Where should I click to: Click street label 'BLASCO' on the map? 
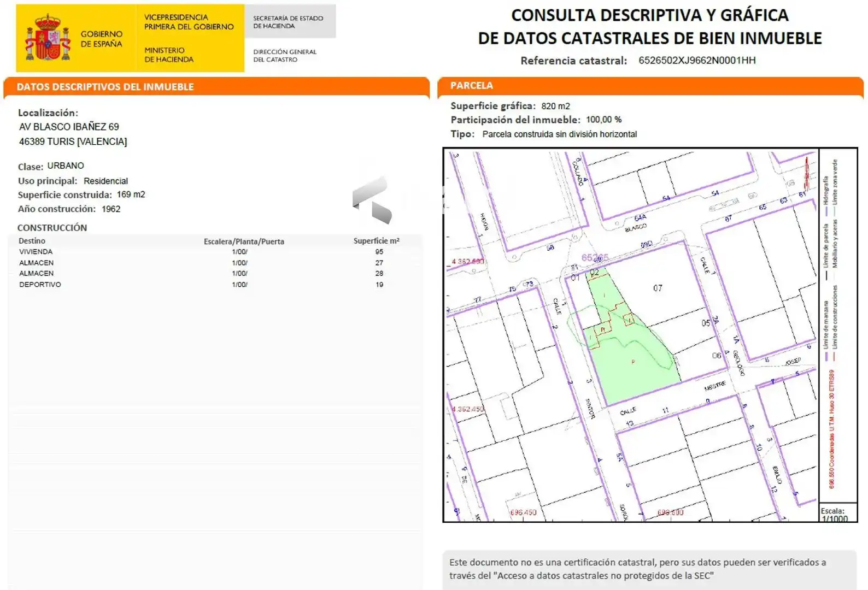click(x=636, y=228)
